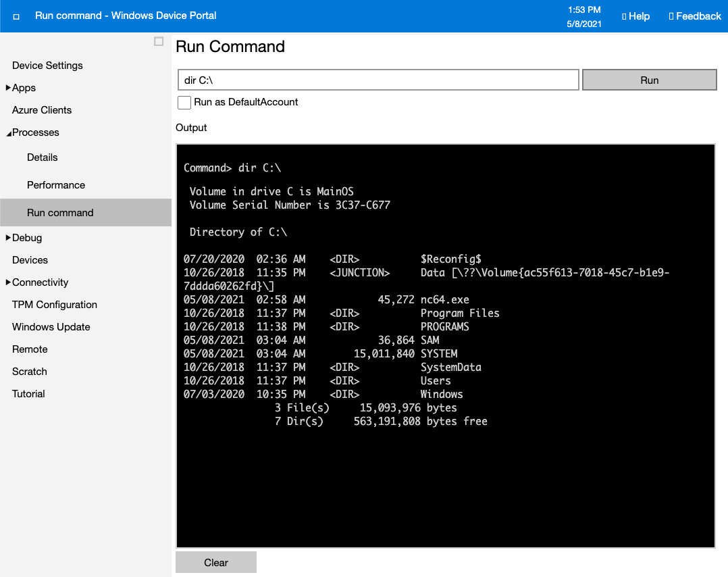The width and height of the screenshot is (728, 577).
Task: Click the command input field
Action: tap(378, 80)
